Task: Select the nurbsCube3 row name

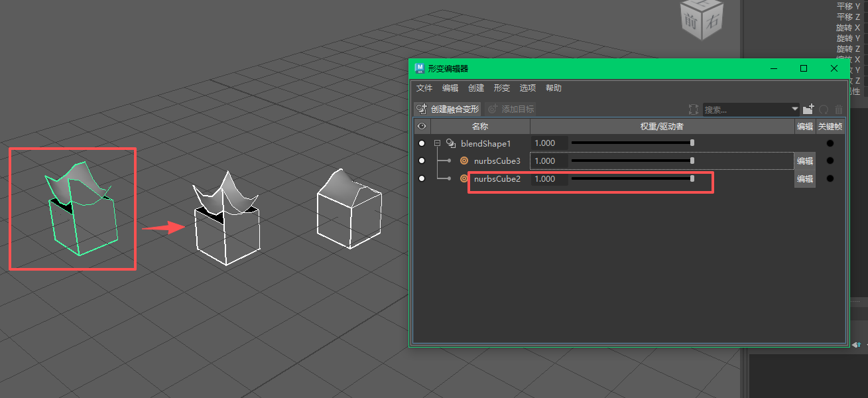Action: tap(497, 161)
